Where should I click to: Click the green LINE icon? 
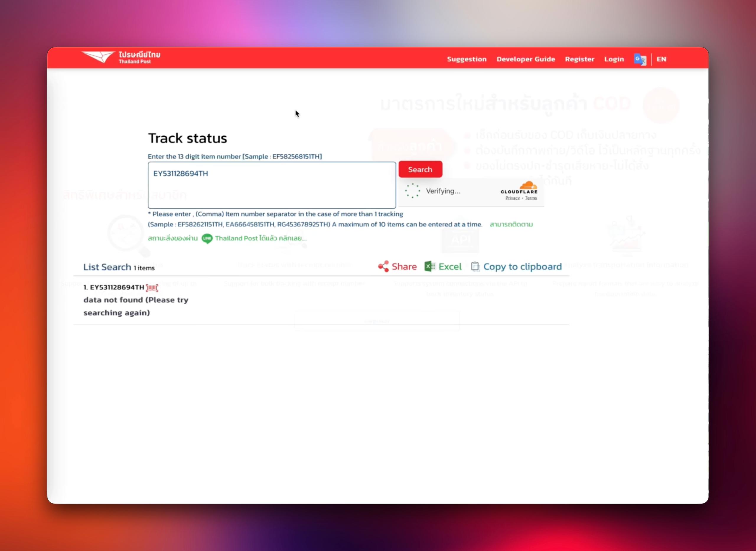207,238
